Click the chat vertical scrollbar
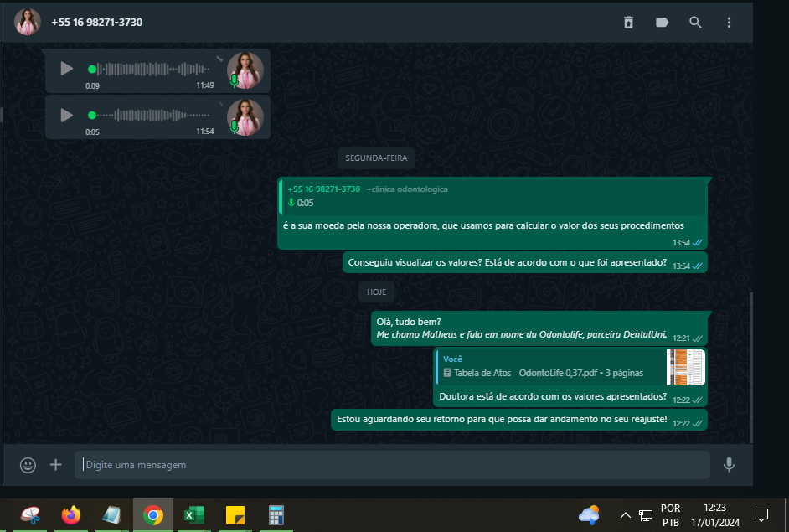The width and height of the screenshot is (789, 532). click(x=750, y=368)
